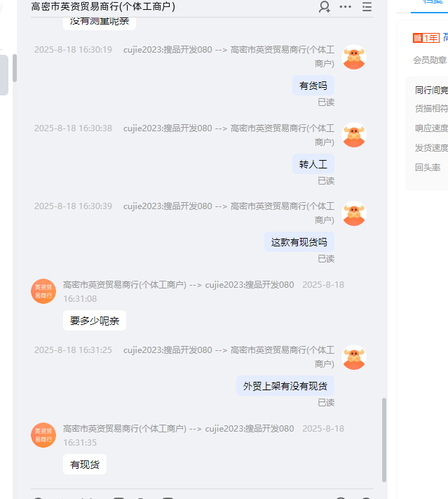Click the chat history vertical scrollbar
The image size is (448, 499).
pyautogui.click(x=383, y=439)
